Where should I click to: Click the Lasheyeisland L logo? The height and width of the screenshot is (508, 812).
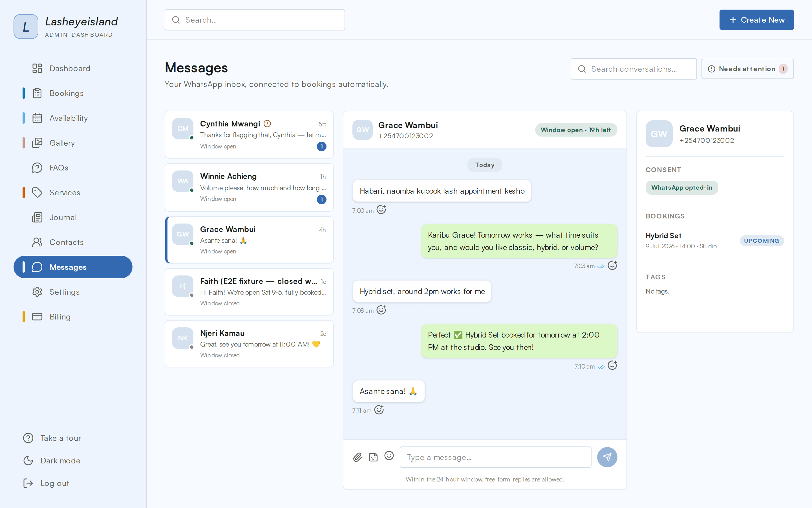tap(26, 27)
